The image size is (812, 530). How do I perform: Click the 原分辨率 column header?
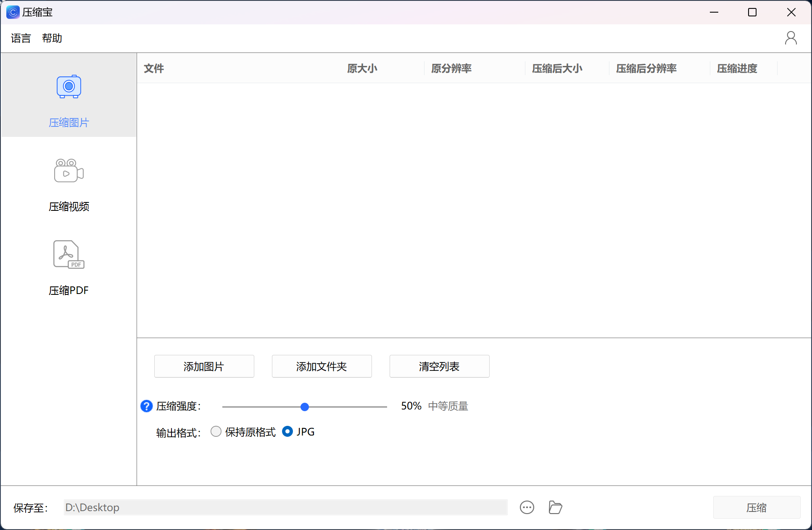451,68
